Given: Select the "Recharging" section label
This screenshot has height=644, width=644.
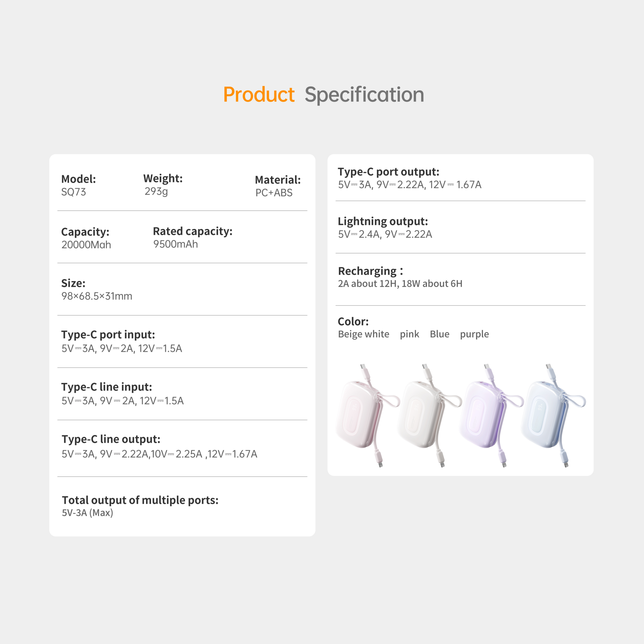Looking at the screenshot, I should [x=367, y=271].
